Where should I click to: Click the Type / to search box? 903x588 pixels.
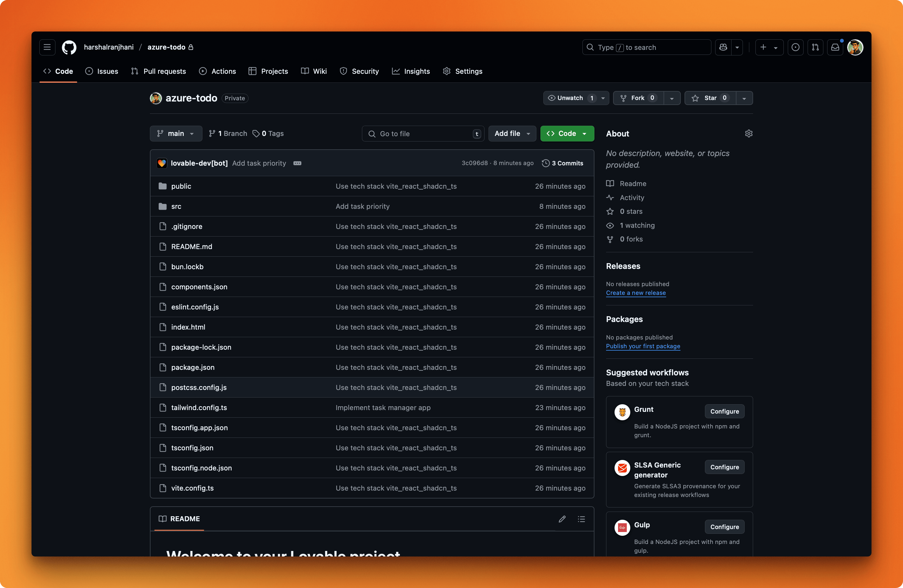(647, 48)
